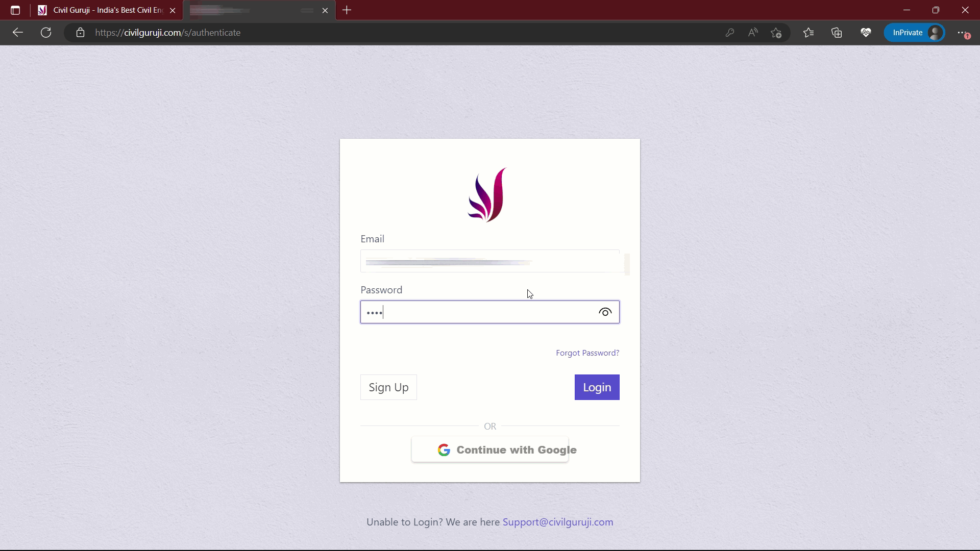Go back to previous page

(x=18, y=33)
